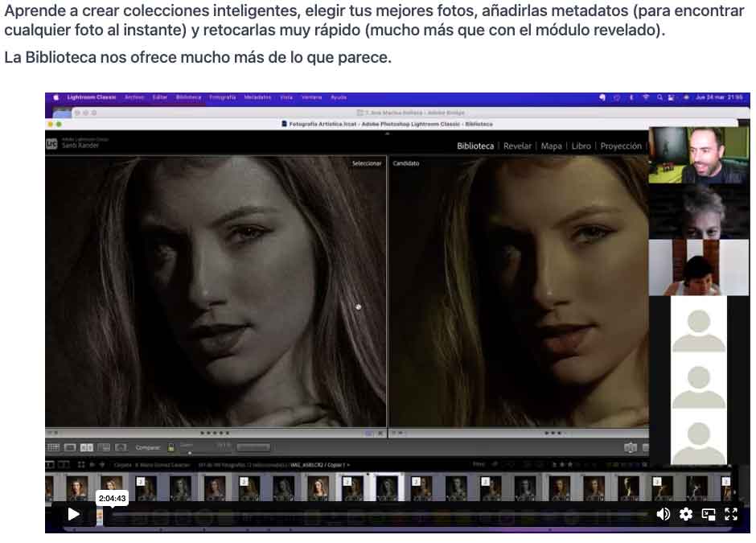Seek along the video progress bar
The image size is (756, 543).
click(x=379, y=515)
